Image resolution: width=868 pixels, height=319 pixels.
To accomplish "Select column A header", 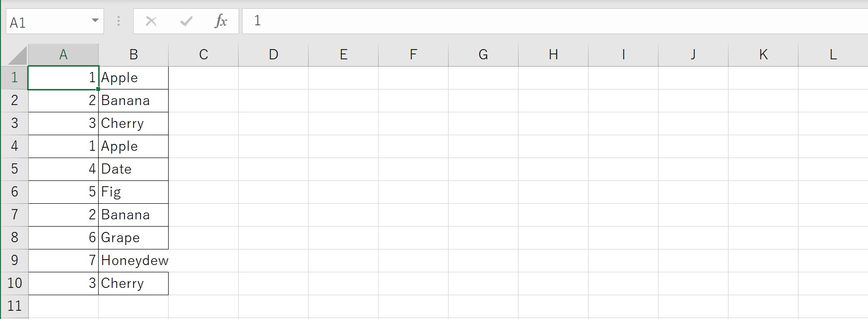I will 63,54.
